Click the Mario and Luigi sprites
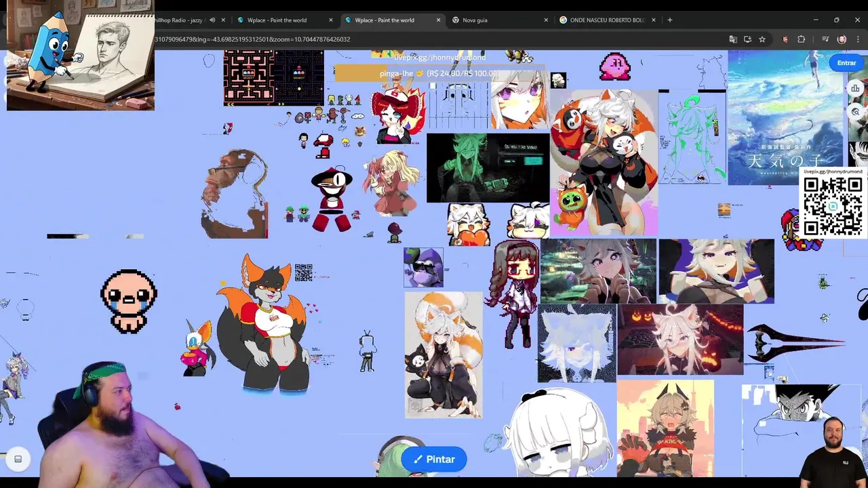 tap(297, 213)
